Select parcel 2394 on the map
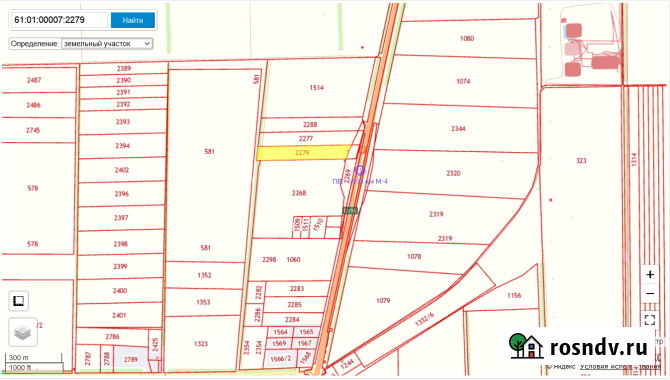670x380 pixels. pos(122,146)
